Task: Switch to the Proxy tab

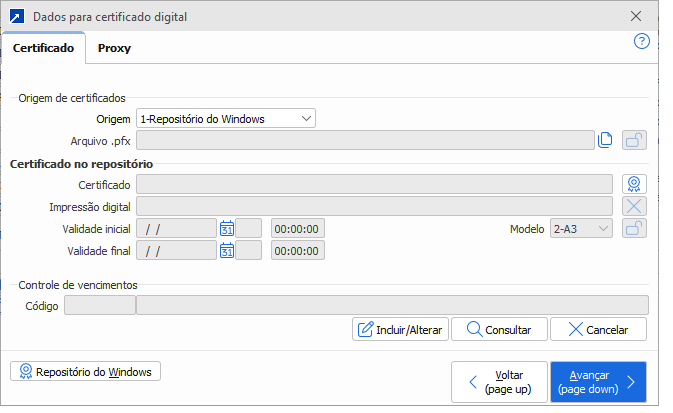Action: click(x=114, y=48)
